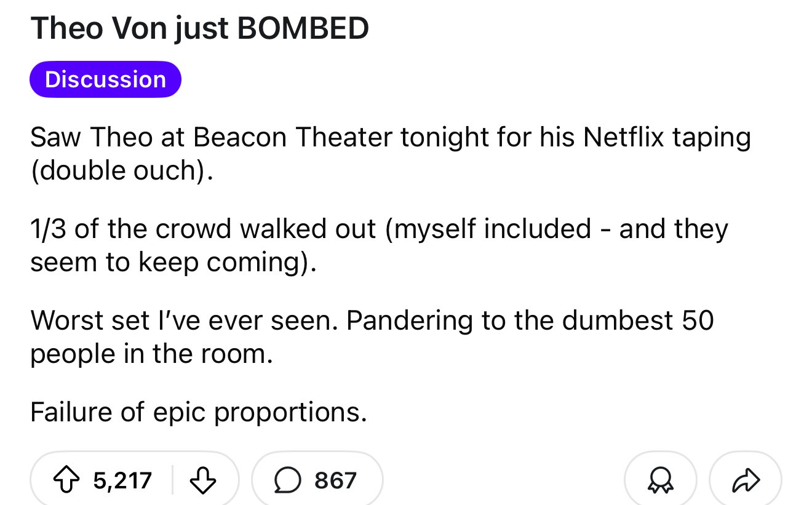
Task: Click 'seem to keep coming).' line
Action: 173,262
